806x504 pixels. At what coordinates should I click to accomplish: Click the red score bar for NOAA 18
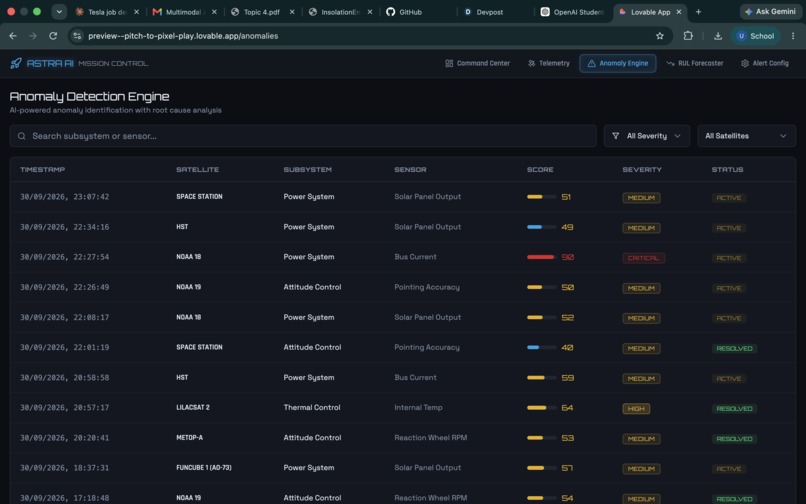click(x=541, y=257)
